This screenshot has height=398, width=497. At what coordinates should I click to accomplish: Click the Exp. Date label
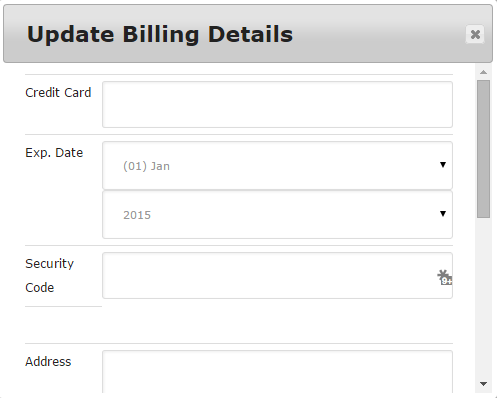(x=54, y=153)
